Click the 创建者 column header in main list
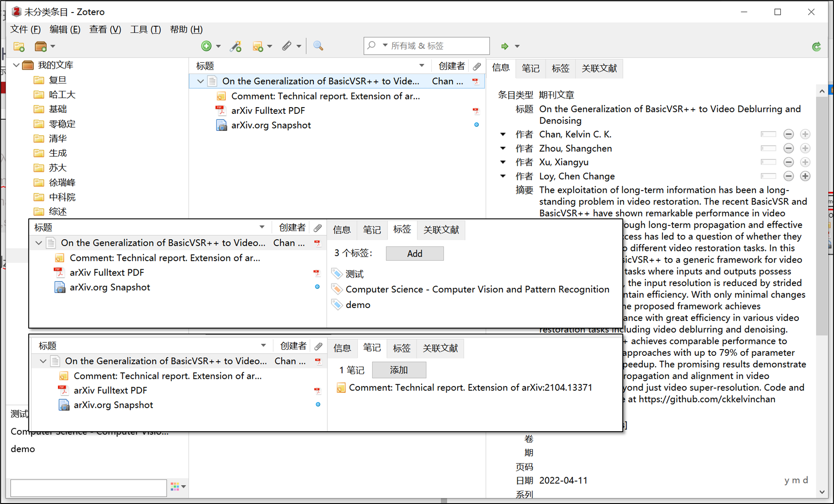 [x=451, y=66]
